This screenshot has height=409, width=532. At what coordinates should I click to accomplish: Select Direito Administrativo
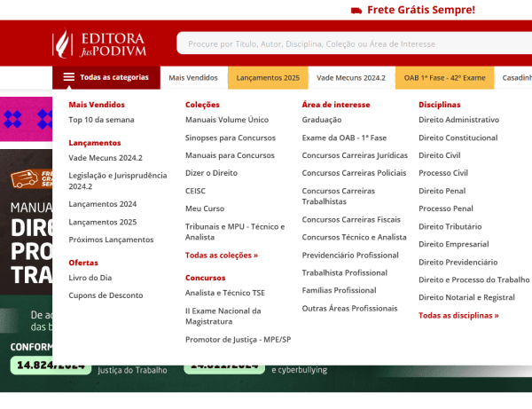pos(459,120)
